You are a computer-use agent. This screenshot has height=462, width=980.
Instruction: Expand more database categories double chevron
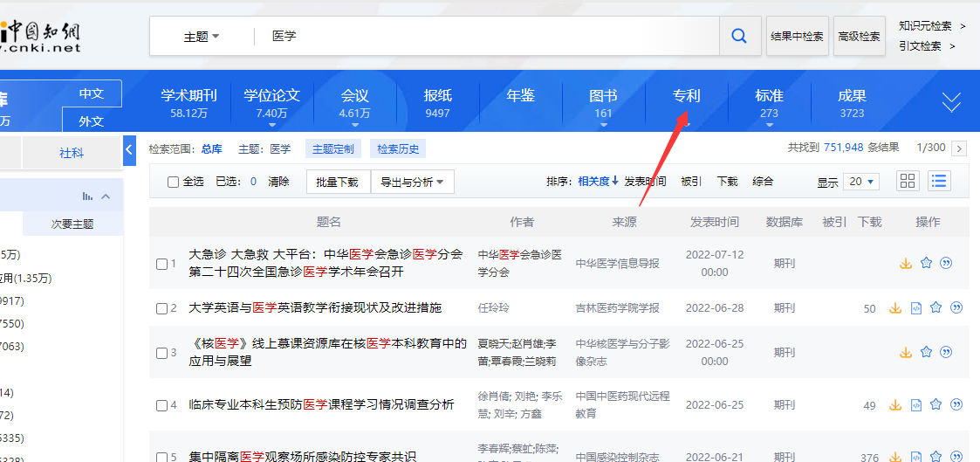point(951,102)
